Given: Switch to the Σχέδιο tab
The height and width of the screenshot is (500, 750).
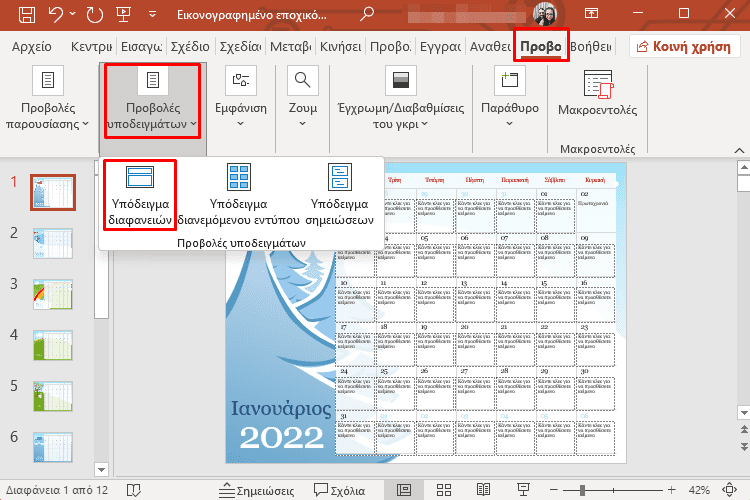Looking at the screenshot, I should coord(190,46).
